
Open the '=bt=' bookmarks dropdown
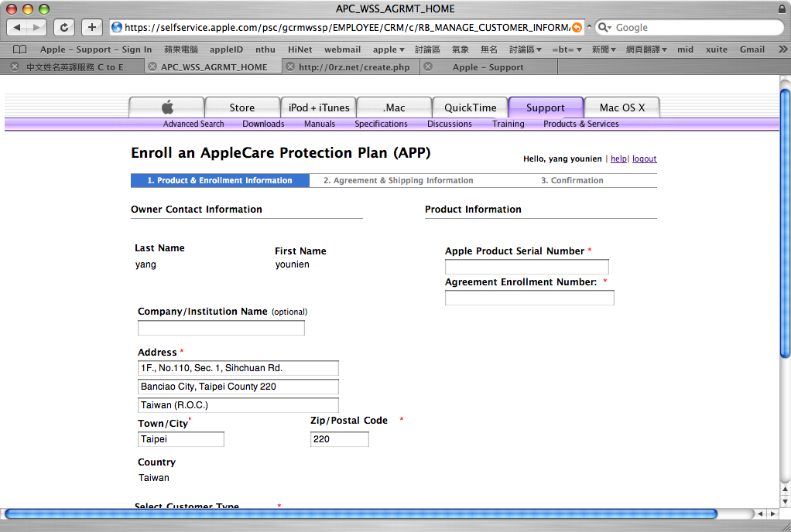pyautogui.click(x=567, y=49)
